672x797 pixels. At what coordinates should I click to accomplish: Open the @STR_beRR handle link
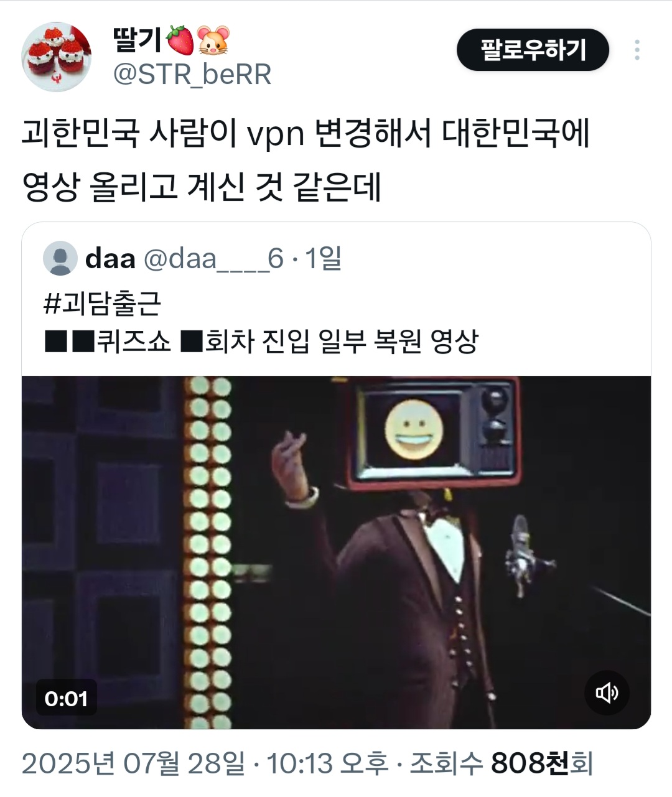[x=192, y=75]
